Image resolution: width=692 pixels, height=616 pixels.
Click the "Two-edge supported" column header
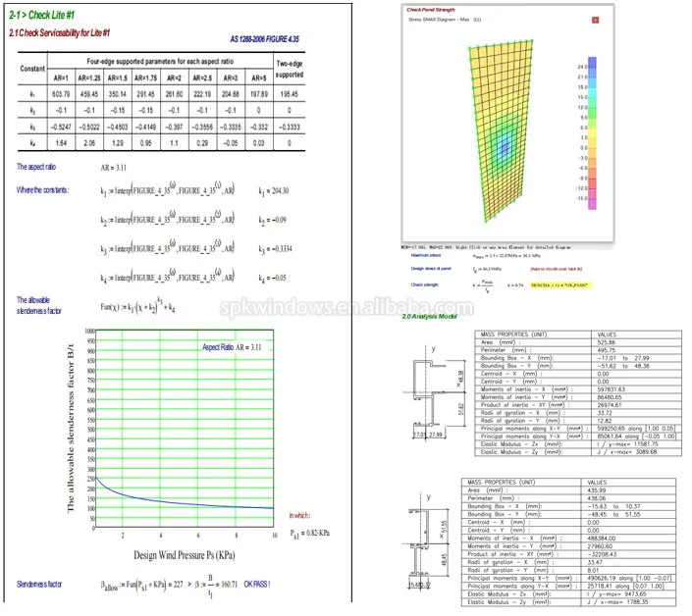[290, 69]
